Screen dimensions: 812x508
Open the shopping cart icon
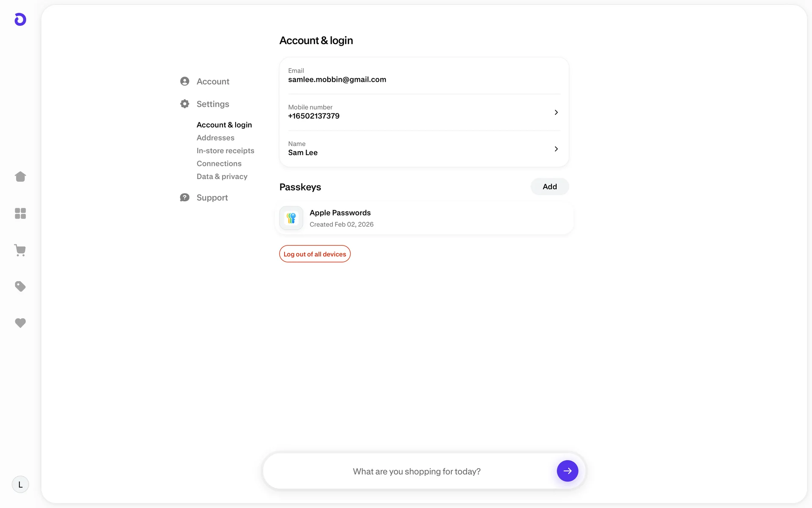20,250
